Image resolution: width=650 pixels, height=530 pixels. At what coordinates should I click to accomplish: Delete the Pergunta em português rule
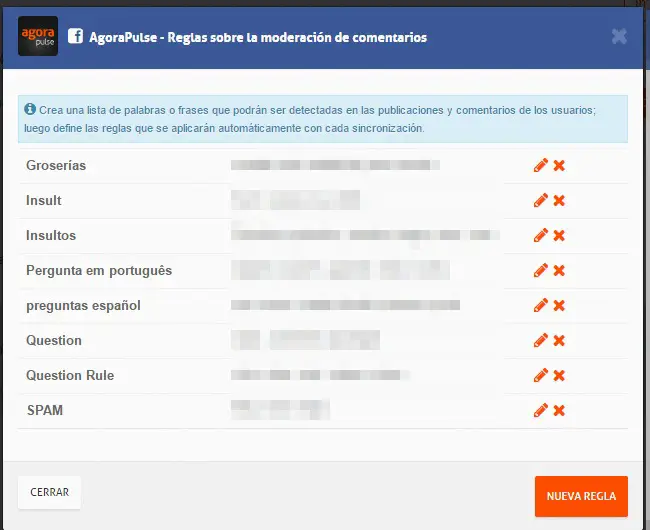559,271
